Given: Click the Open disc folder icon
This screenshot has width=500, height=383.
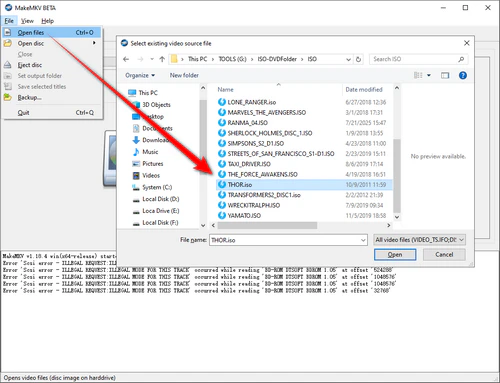Looking at the screenshot, I should (8, 43).
